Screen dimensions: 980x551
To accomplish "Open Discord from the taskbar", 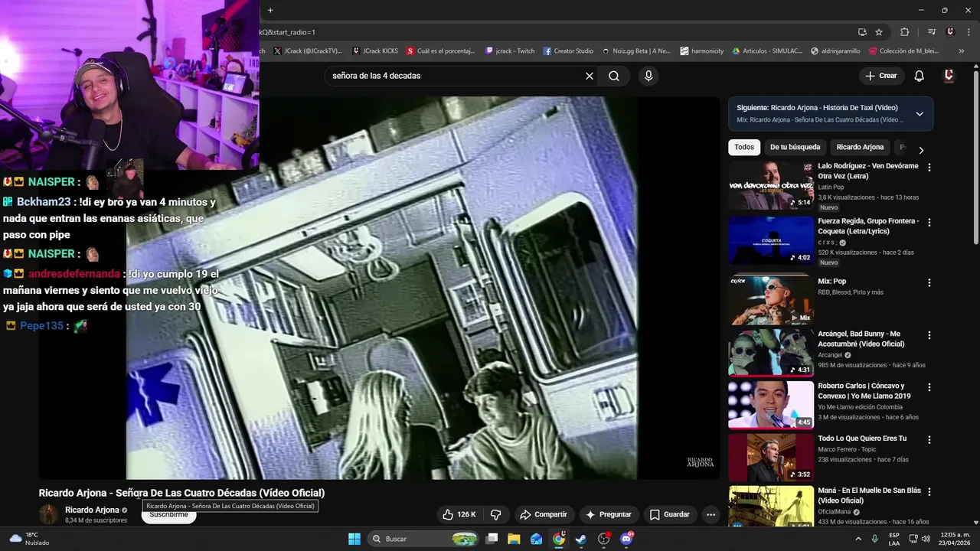I will coord(626,539).
